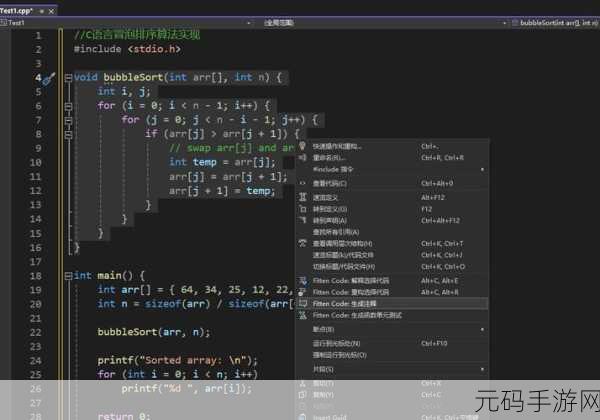The image size is (600, 420).
Task: Click the View Code icon (Ctrl+Alt+0)
Action: pyautogui.click(x=302, y=183)
